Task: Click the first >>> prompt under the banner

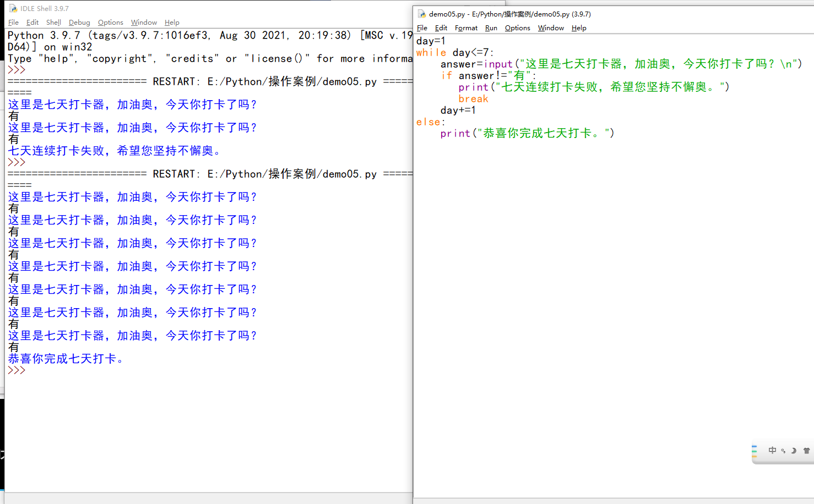Action: coord(17,70)
